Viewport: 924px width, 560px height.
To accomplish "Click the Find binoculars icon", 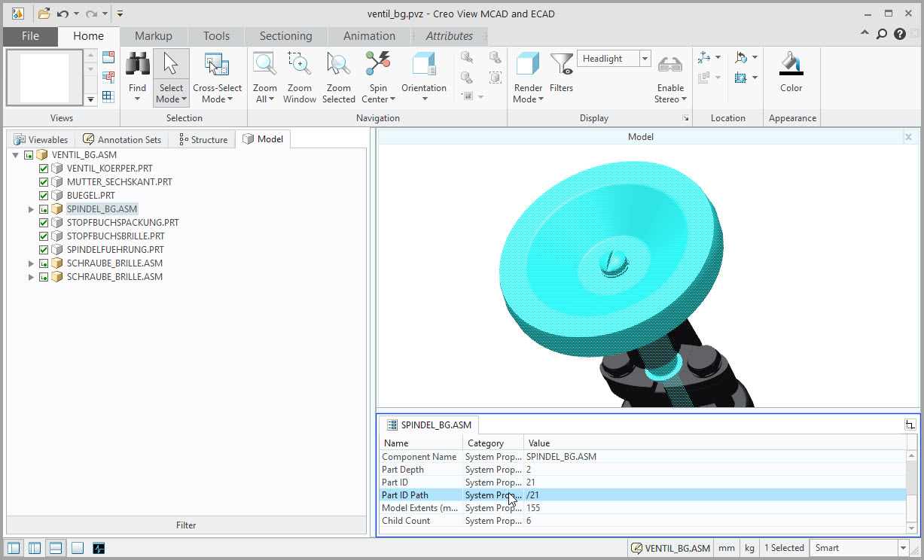I will point(137,65).
